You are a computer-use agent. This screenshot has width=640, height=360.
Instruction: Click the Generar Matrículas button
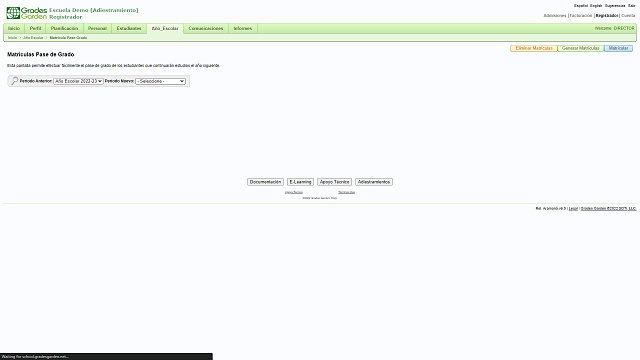[580, 48]
